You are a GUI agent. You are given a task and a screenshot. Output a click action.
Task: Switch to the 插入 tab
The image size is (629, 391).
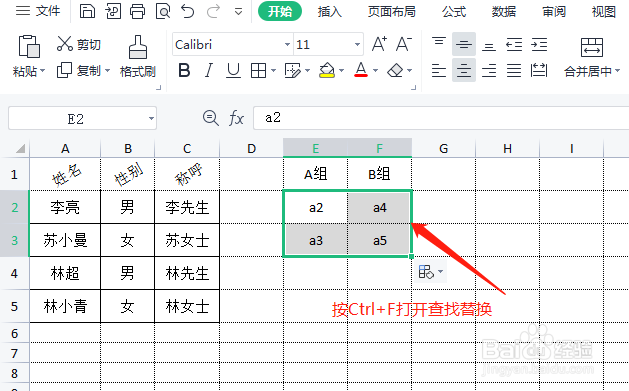tap(329, 11)
